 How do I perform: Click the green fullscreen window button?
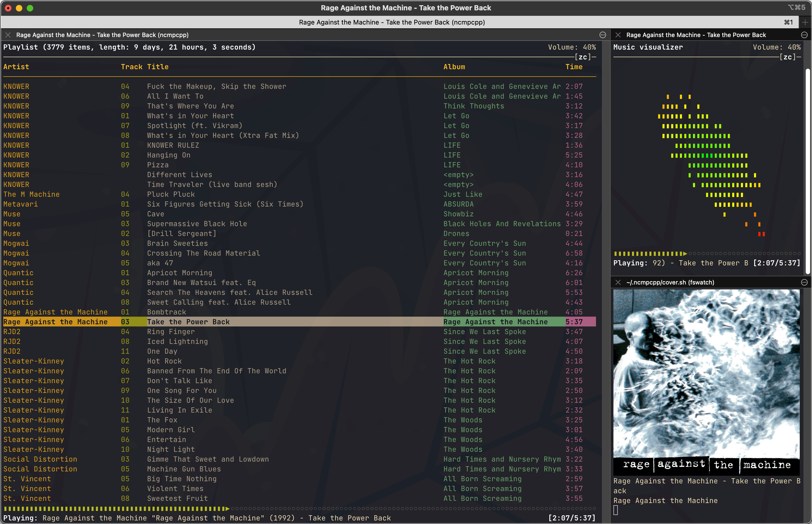pyautogui.click(x=30, y=8)
